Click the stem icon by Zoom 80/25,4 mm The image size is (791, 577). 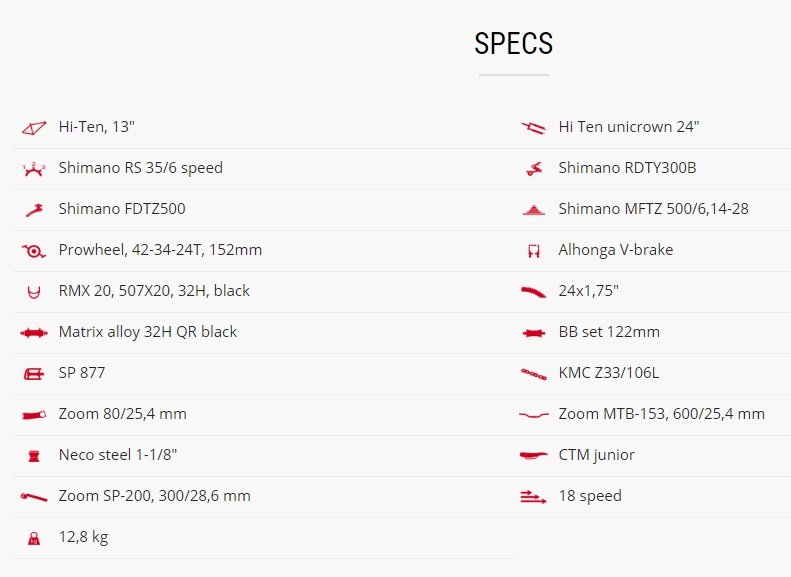(x=34, y=415)
